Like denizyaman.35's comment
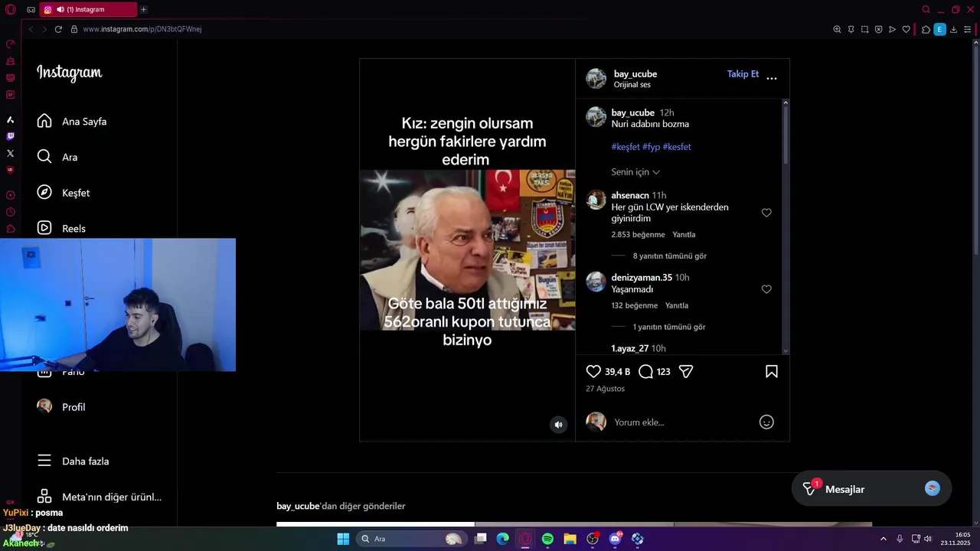 pyautogui.click(x=766, y=289)
